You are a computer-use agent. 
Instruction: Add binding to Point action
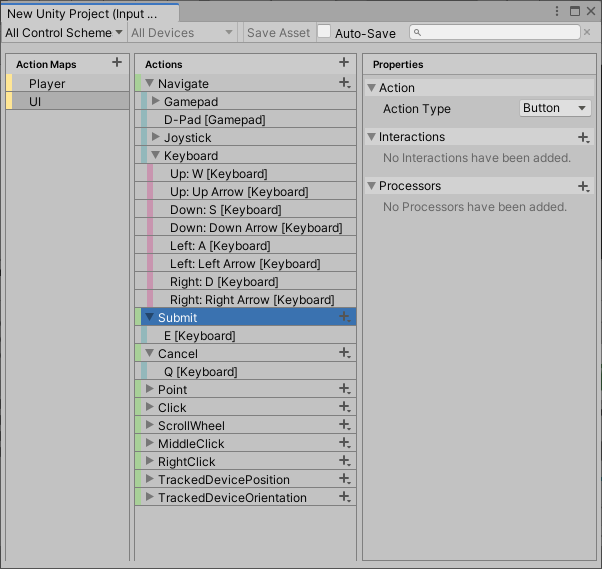344,389
